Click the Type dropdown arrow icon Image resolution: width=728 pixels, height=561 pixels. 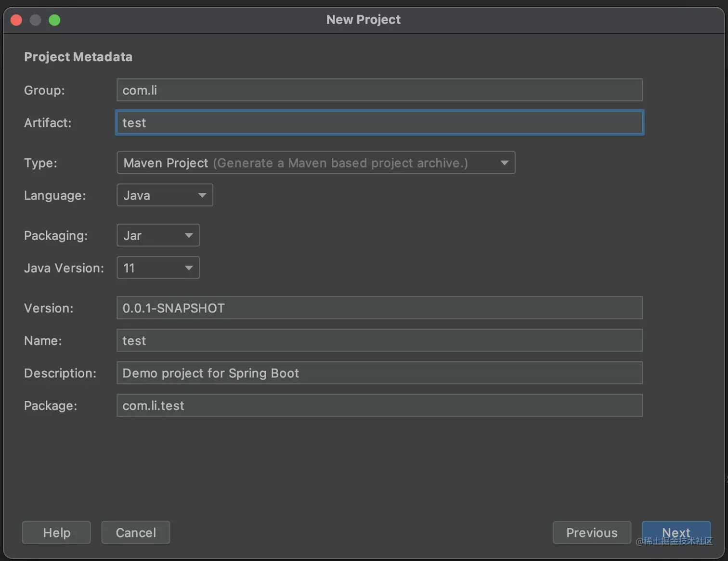coord(504,163)
